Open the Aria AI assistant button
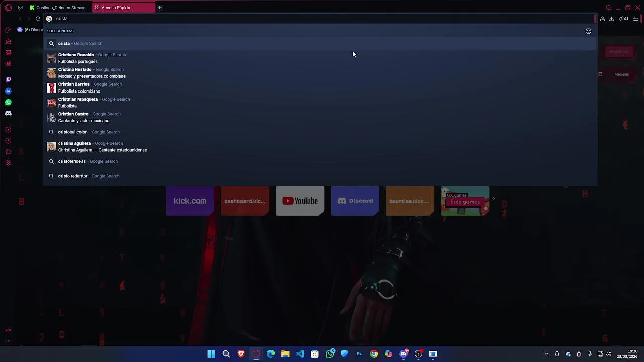This screenshot has width=644, height=362. click(x=624, y=19)
